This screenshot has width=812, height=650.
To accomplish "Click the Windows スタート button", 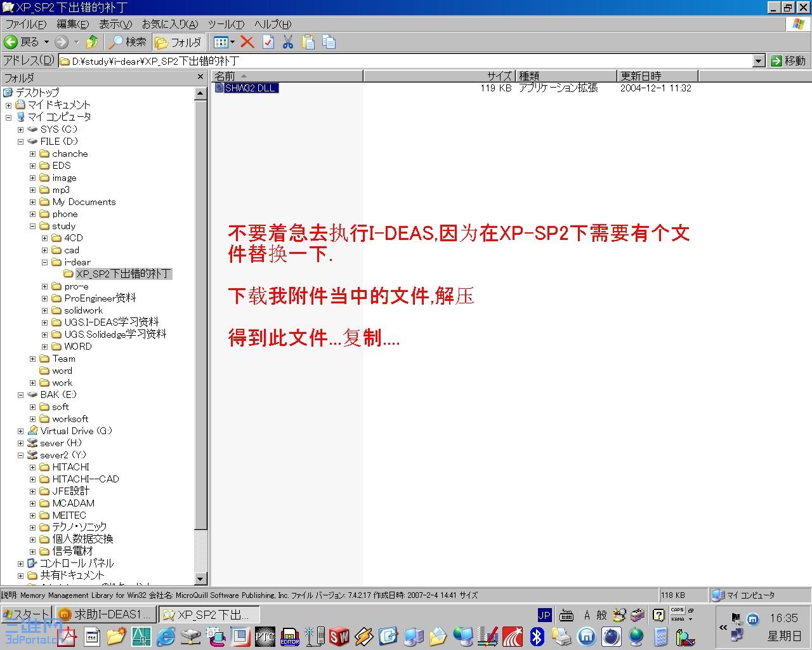I will [26, 614].
